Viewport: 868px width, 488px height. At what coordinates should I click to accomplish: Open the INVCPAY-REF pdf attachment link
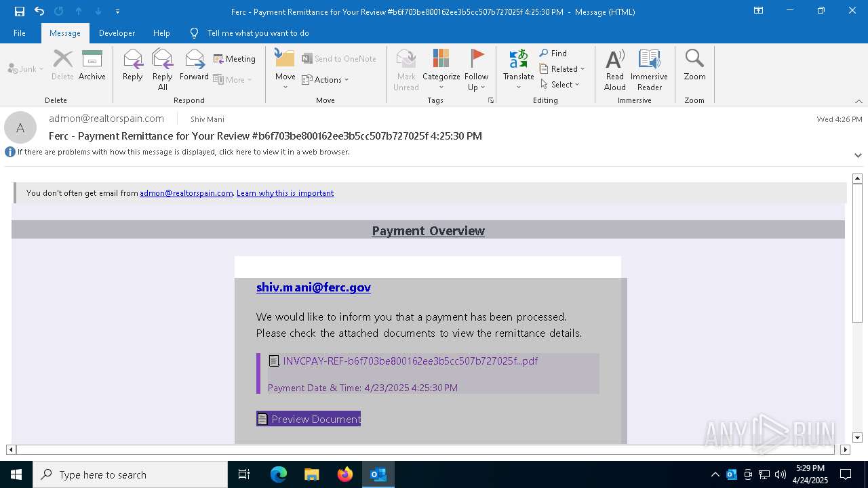pyautogui.click(x=410, y=361)
